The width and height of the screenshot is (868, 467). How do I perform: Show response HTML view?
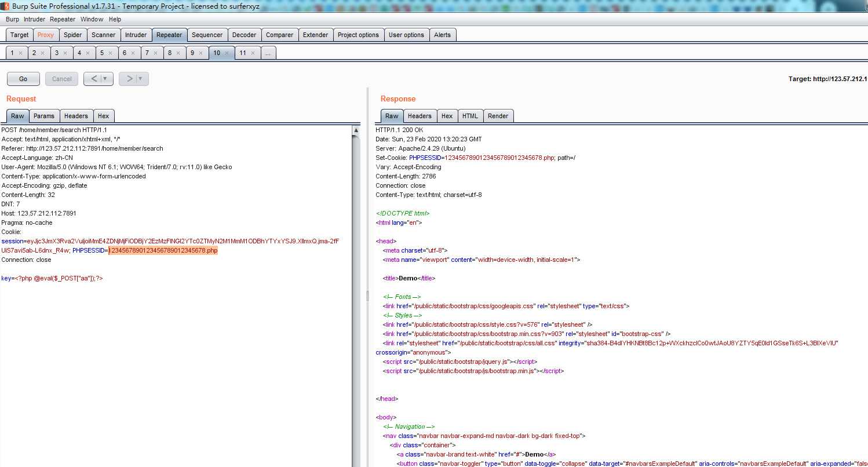470,116
